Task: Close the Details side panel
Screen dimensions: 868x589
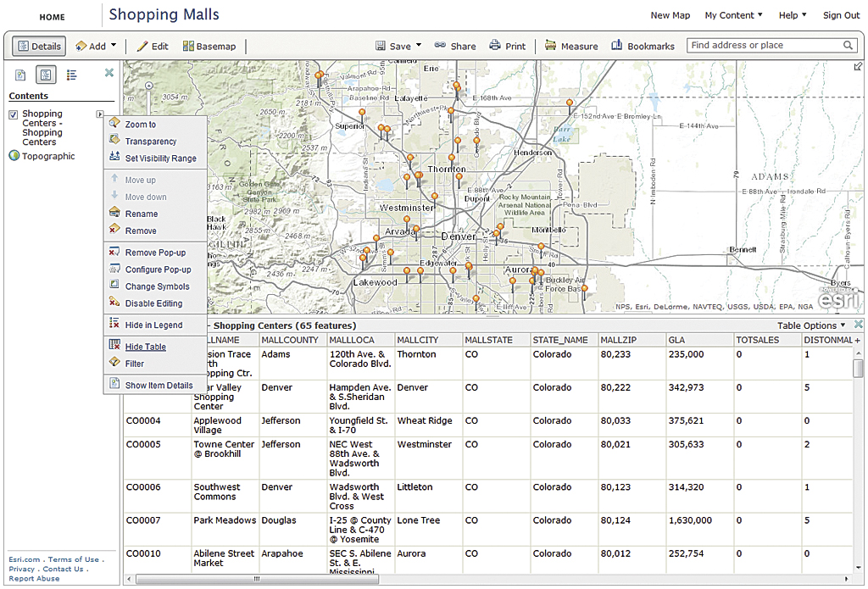Action: (x=109, y=73)
